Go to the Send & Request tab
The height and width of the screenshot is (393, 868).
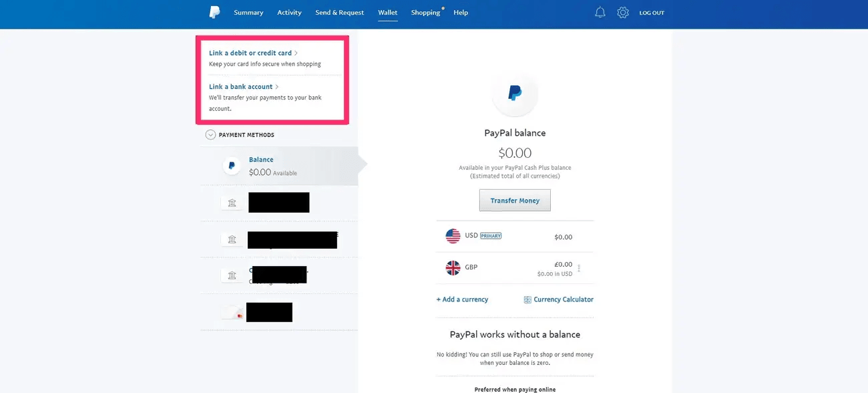click(x=339, y=12)
